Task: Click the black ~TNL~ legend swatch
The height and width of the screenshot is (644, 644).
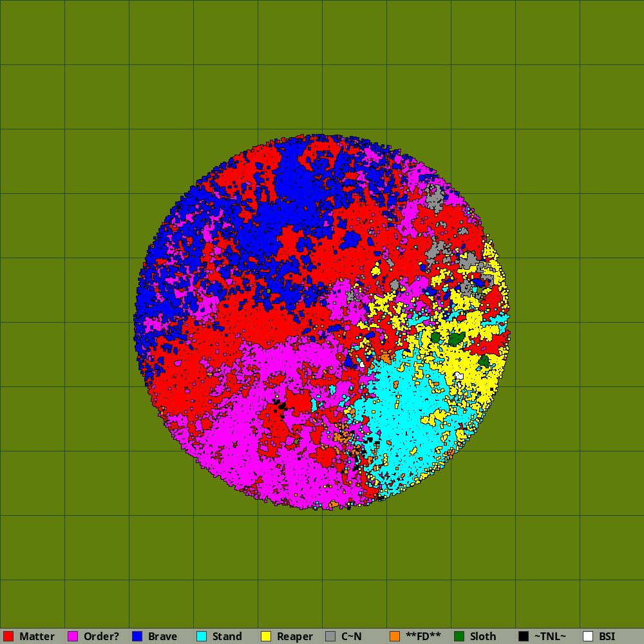Action: coord(524,636)
